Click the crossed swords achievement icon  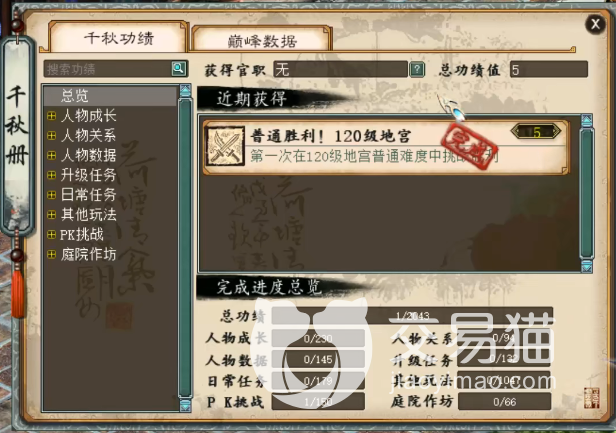click(x=225, y=147)
